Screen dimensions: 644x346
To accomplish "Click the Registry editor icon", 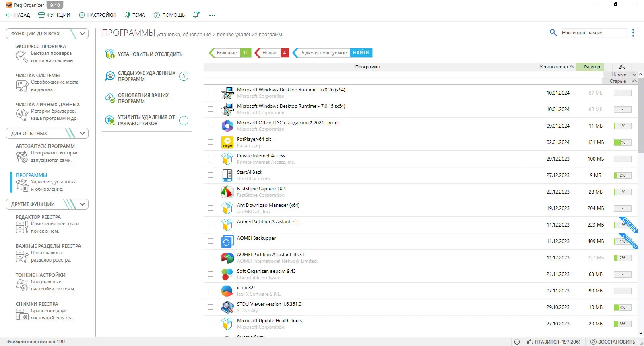I will click(x=22, y=227).
